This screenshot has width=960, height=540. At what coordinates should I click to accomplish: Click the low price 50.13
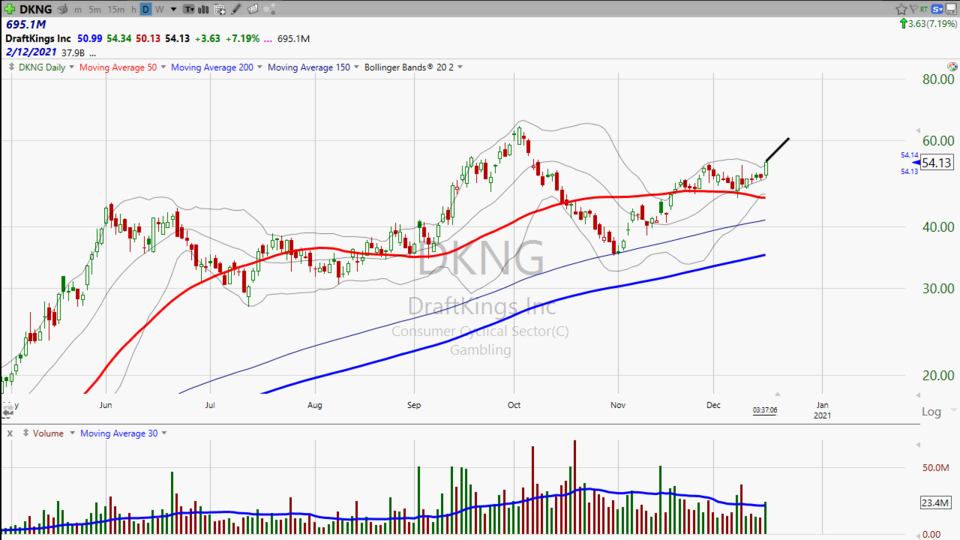(148, 39)
